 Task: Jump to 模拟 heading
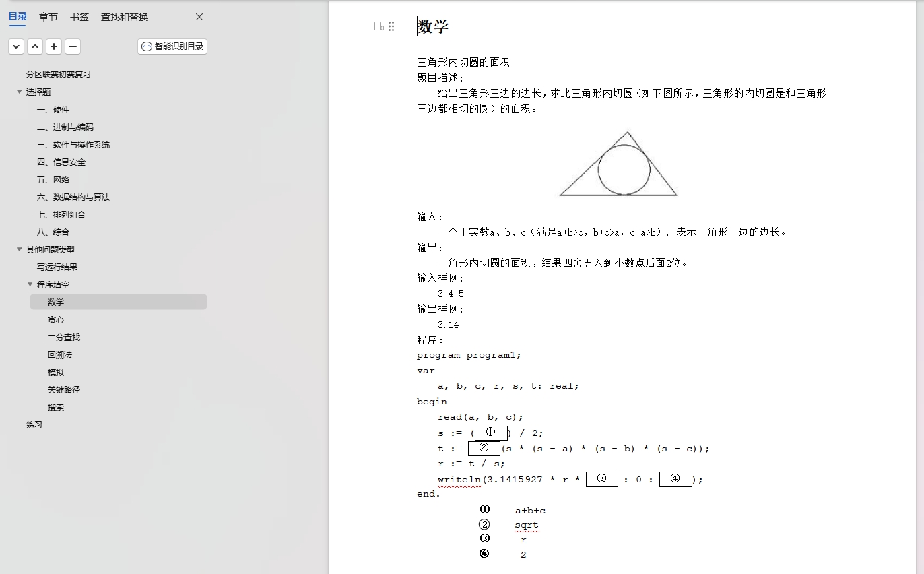click(56, 373)
